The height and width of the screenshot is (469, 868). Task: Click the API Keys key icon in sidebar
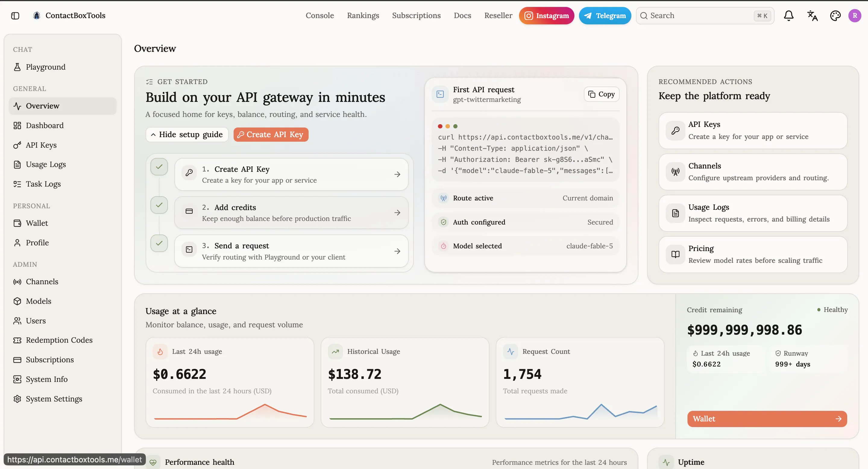[x=17, y=145]
